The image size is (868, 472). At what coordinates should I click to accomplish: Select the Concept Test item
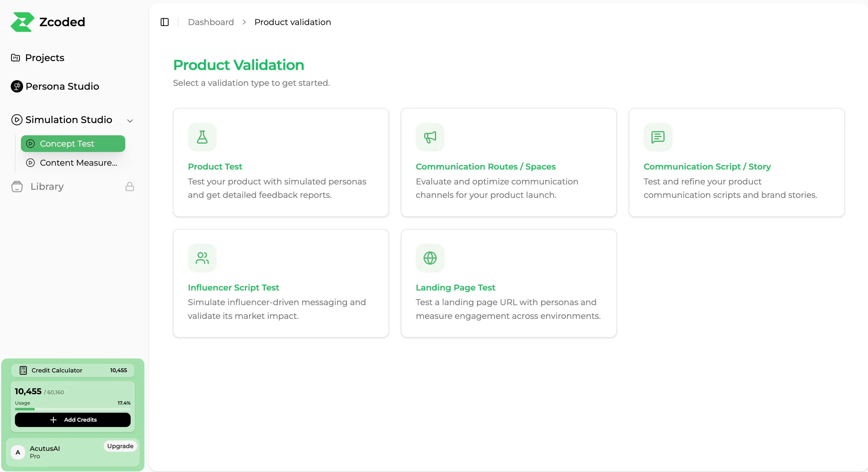pyautogui.click(x=73, y=144)
